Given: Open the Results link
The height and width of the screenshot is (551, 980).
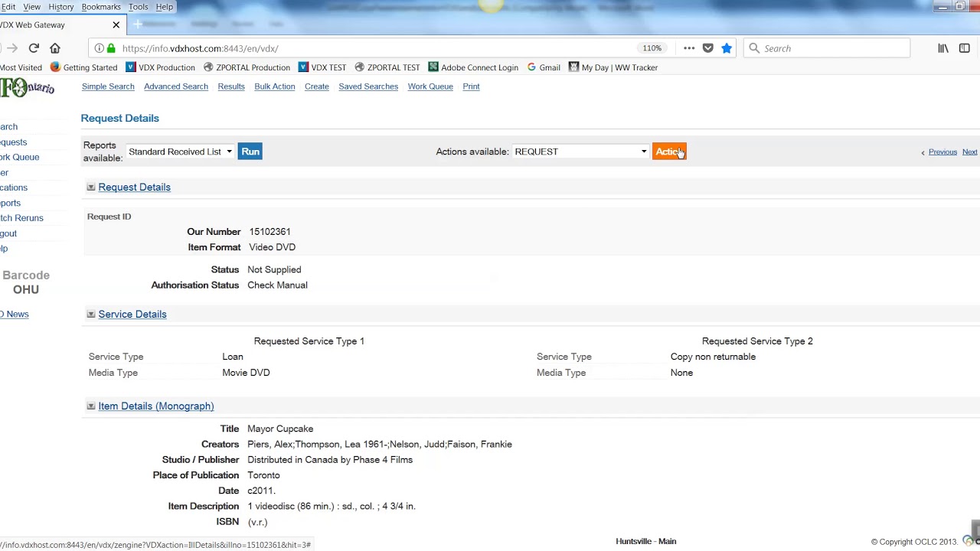Looking at the screenshot, I should tap(231, 86).
